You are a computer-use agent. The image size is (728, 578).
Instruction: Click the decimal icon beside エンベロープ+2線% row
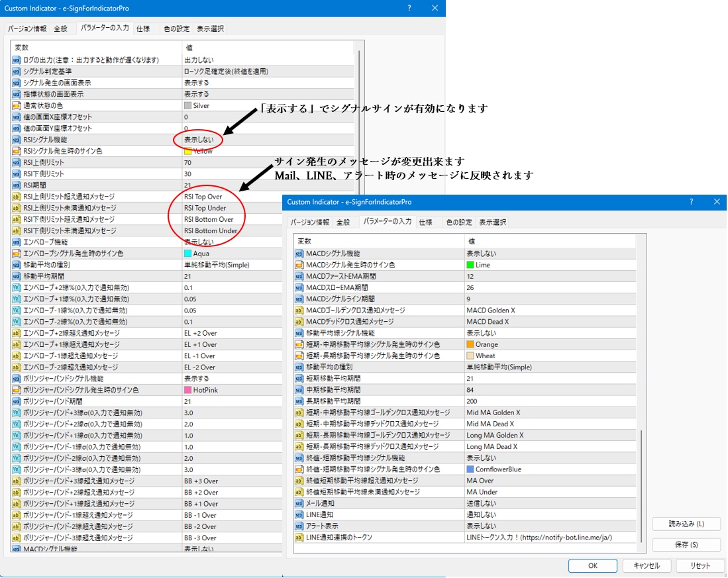point(17,287)
